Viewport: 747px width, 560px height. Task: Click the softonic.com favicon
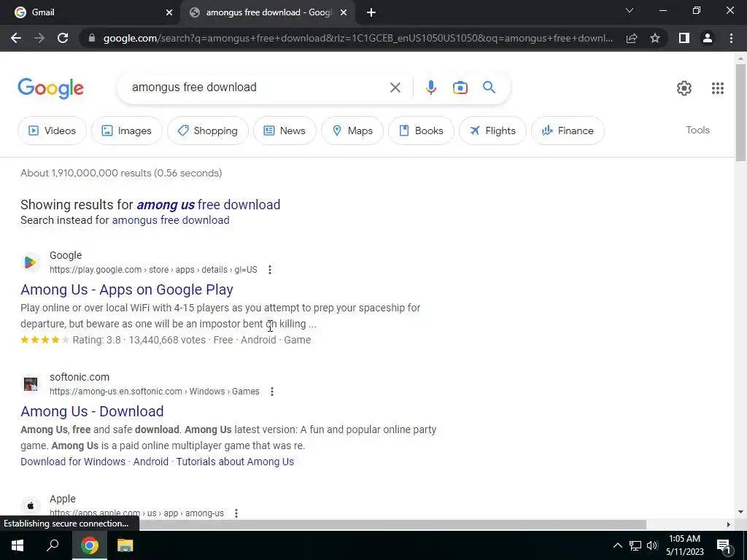[31, 384]
